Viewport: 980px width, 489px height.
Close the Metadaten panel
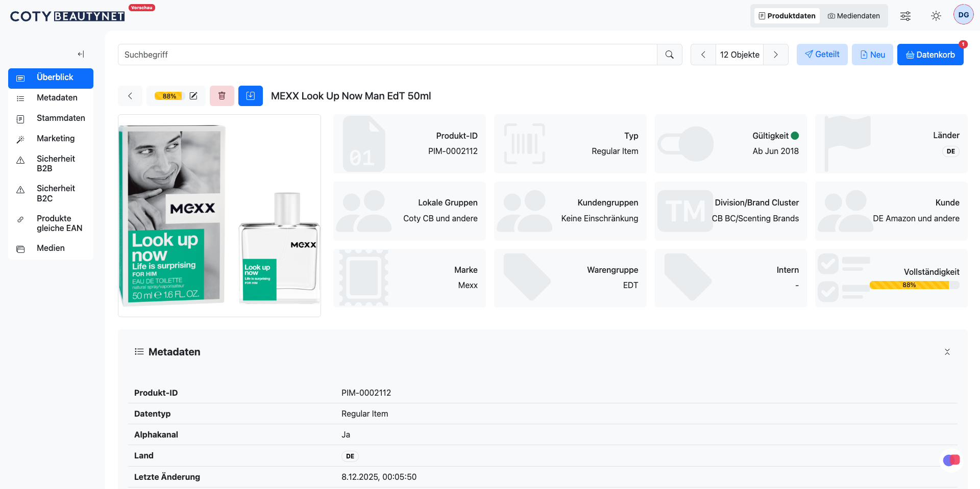tap(947, 352)
